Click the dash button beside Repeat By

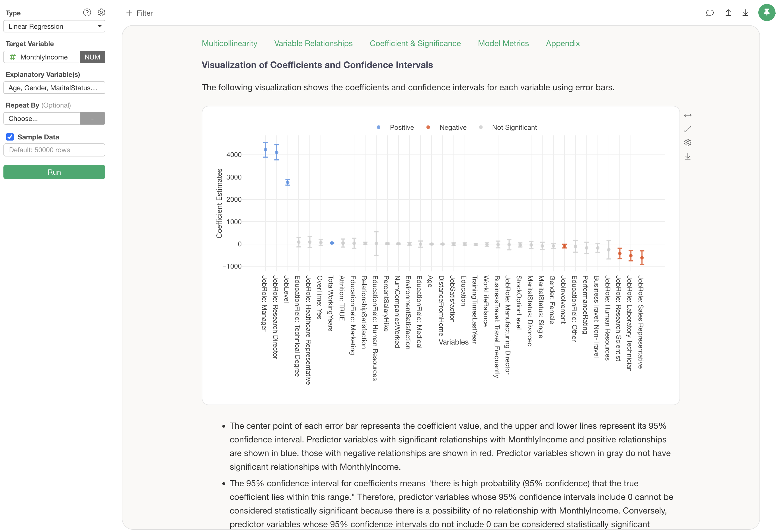pyautogui.click(x=93, y=118)
